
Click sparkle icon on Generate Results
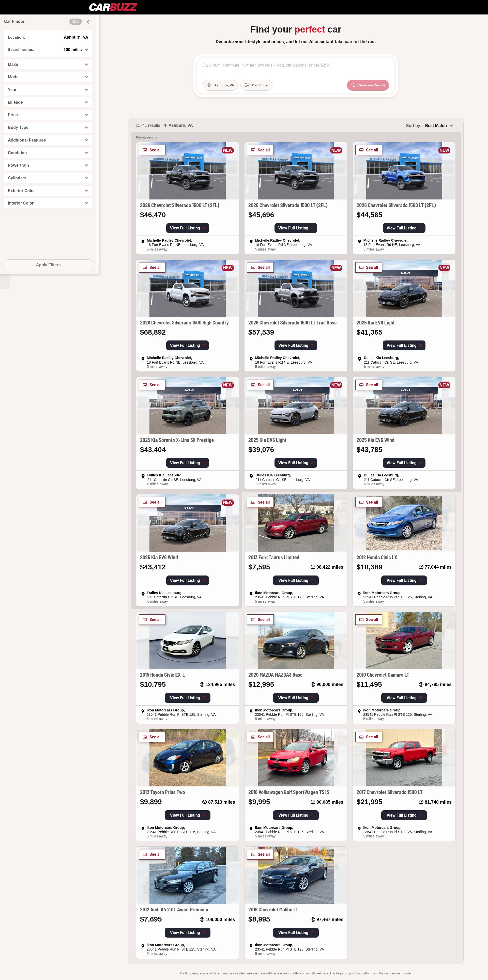pyautogui.click(x=353, y=85)
